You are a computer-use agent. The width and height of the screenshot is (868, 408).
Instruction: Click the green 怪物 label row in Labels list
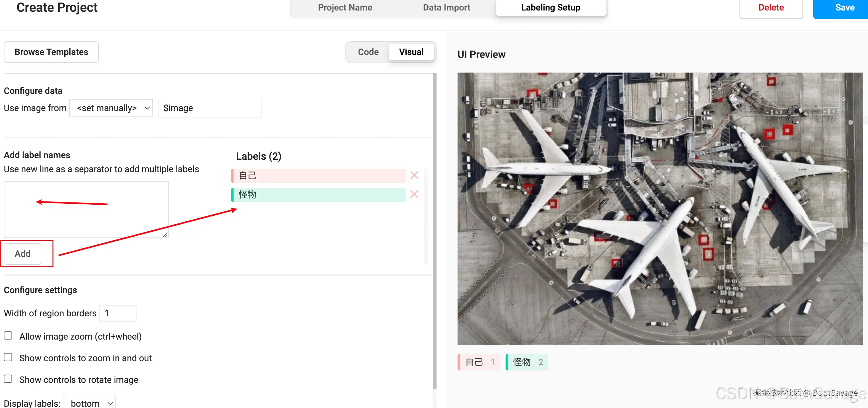point(318,195)
